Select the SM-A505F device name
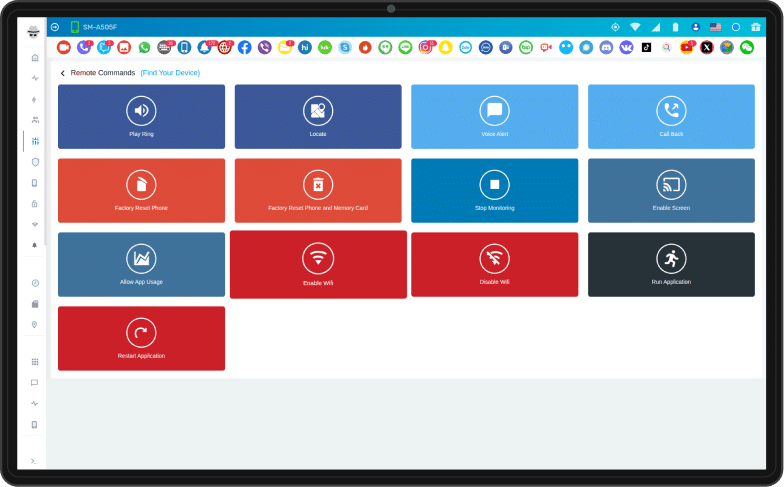 (100, 27)
